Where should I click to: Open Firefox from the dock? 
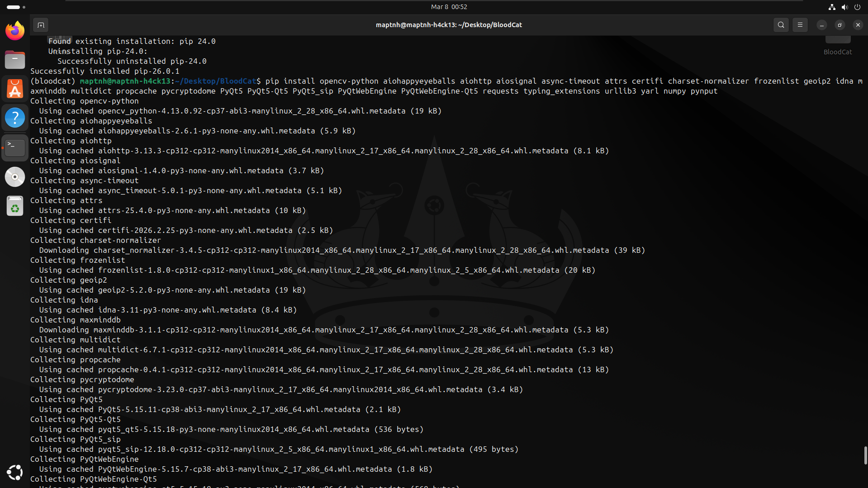pos(15,31)
